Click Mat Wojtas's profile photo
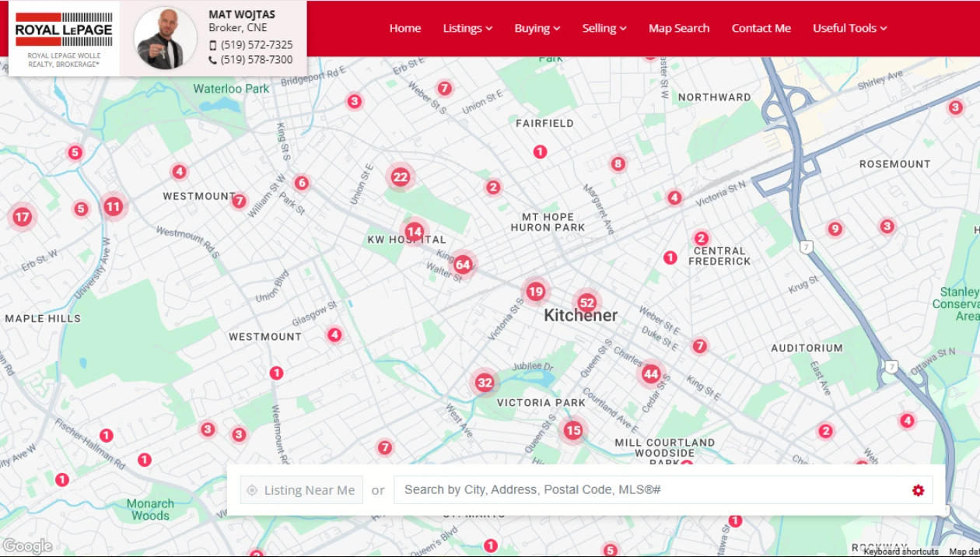 165,38
